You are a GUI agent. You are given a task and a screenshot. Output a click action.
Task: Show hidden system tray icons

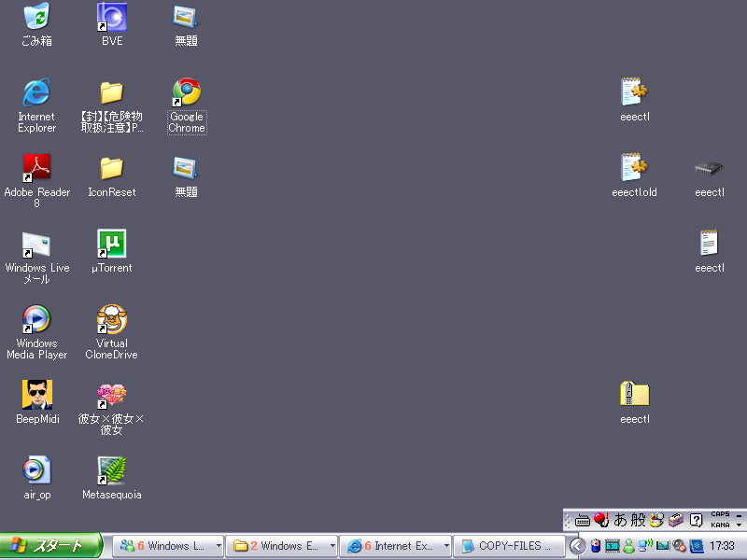click(577, 546)
